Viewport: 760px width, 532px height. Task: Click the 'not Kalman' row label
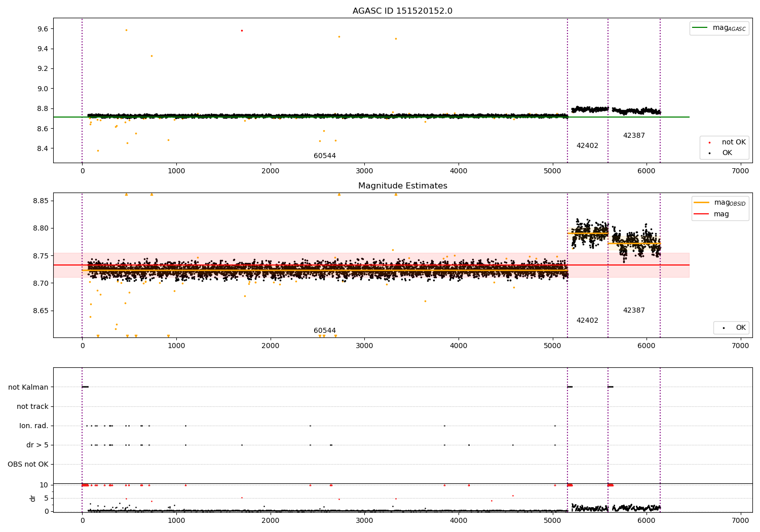28,387
